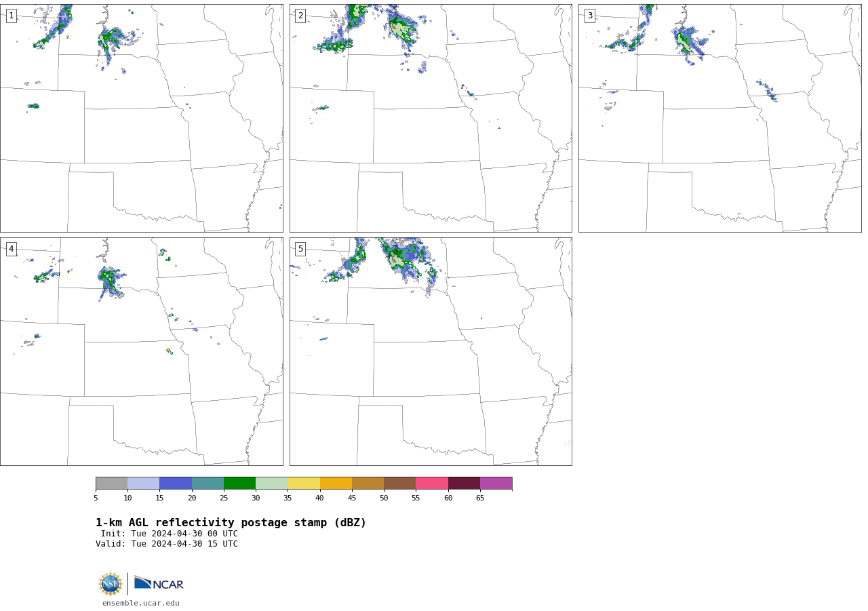Click the number label 3 on third panel
This screenshot has width=868, height=611.
pyautogui.click(x=589, y=16)
